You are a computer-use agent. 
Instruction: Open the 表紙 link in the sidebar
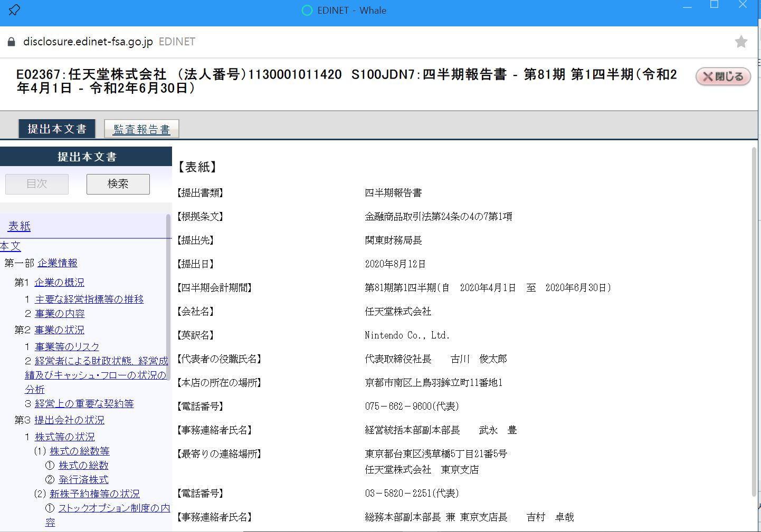pyautogui.click(x=20, y=226)
